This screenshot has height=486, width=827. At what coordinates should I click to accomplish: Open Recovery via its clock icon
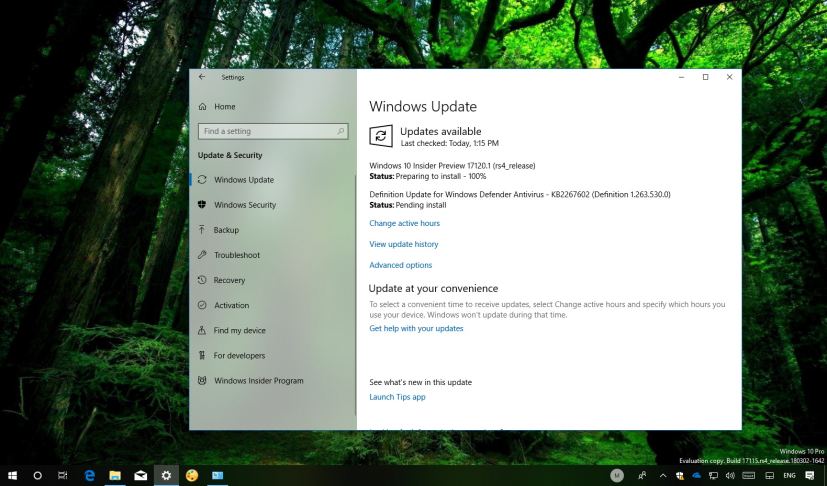(202, 280)
